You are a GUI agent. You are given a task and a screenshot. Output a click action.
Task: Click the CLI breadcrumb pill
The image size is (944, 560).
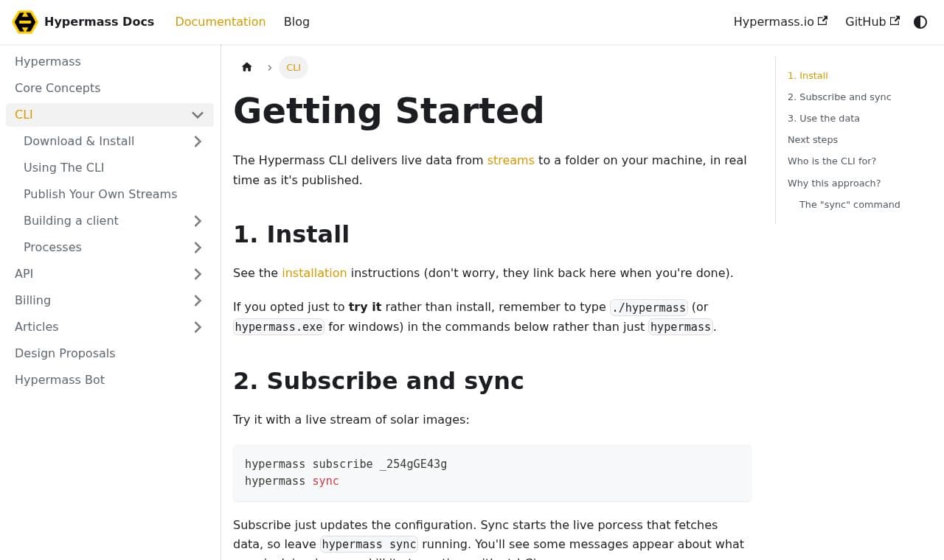pos(294,67)
